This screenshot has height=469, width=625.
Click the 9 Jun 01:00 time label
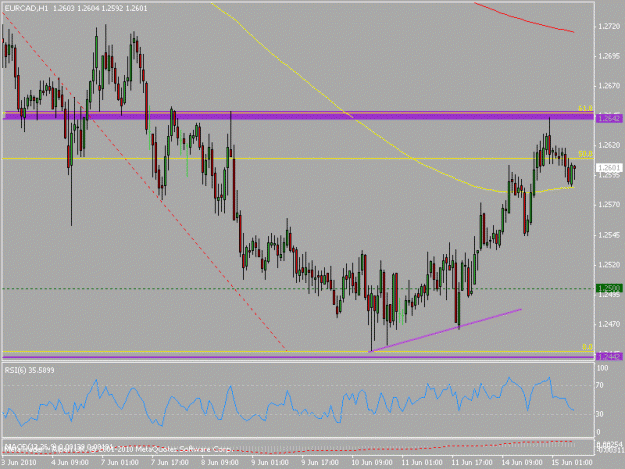coord(270,463)
